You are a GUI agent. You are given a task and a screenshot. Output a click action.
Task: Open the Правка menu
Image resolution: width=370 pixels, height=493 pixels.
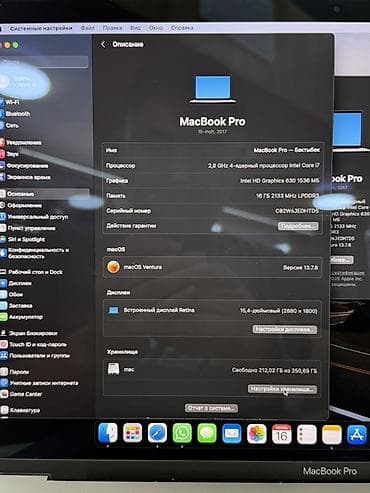click(112, 28)
